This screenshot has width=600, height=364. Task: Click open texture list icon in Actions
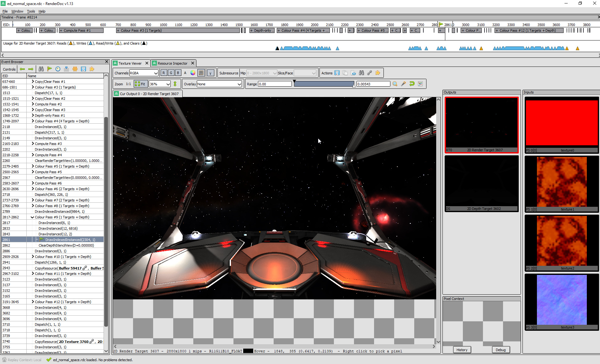[x=345, y=73]
